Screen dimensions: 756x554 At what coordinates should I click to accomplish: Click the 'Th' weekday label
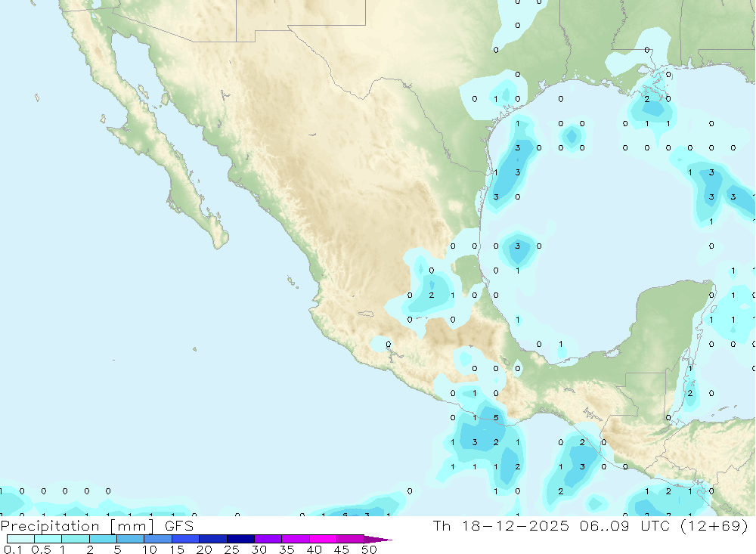tap(442, 525)
